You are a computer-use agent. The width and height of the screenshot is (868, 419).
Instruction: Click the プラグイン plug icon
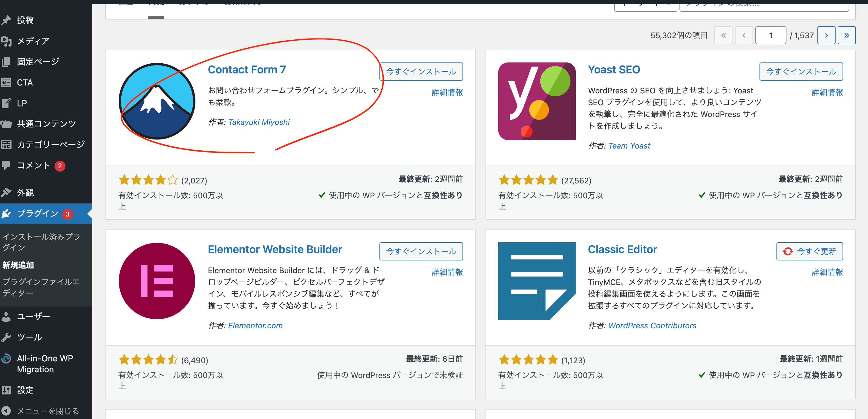coord(6,213)
